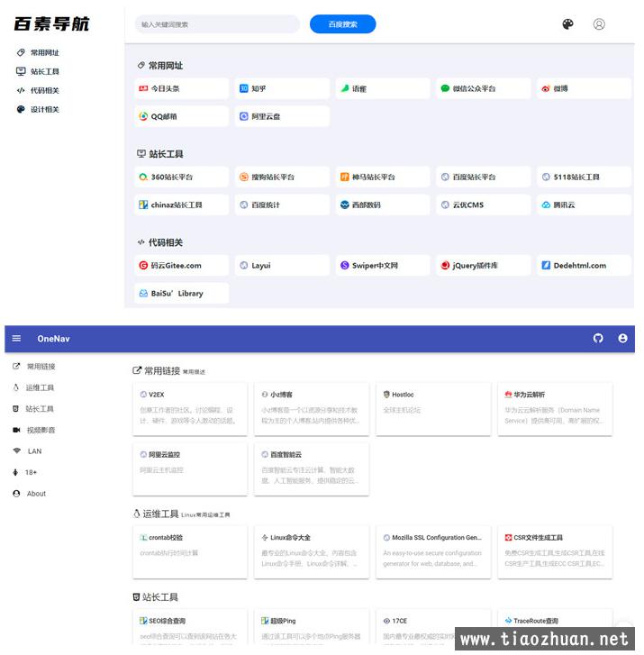Screen dimensions: 644x655
Task: Select 常用链接 in OneNav sidebar
Action: 34,367
